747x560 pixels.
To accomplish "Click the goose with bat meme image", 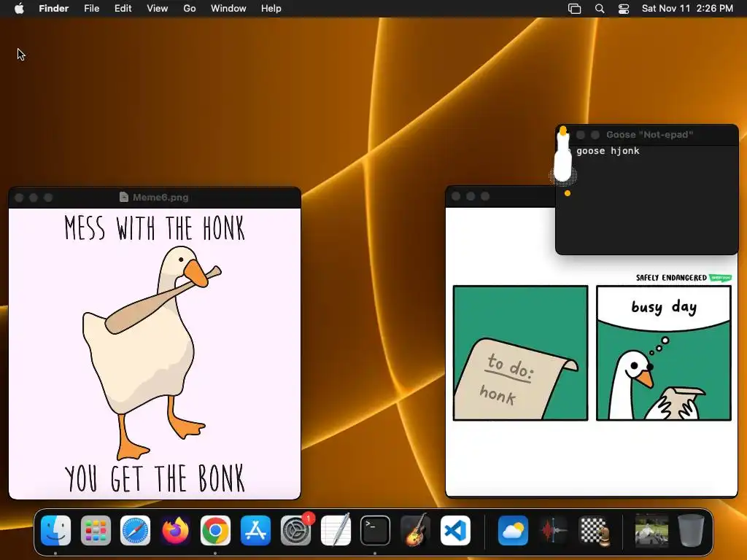I will pyautogui.click(x=155, y=354).
